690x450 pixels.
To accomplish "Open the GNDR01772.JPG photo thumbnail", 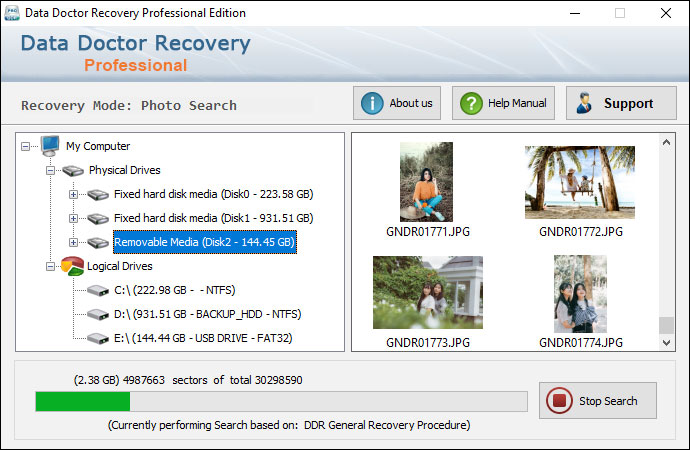I will click(x=580, y=183).
